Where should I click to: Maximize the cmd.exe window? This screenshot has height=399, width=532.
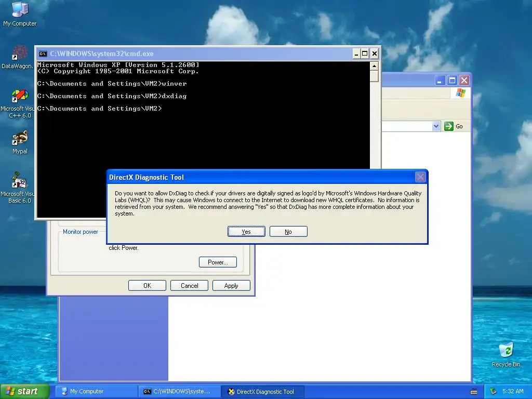365,54
